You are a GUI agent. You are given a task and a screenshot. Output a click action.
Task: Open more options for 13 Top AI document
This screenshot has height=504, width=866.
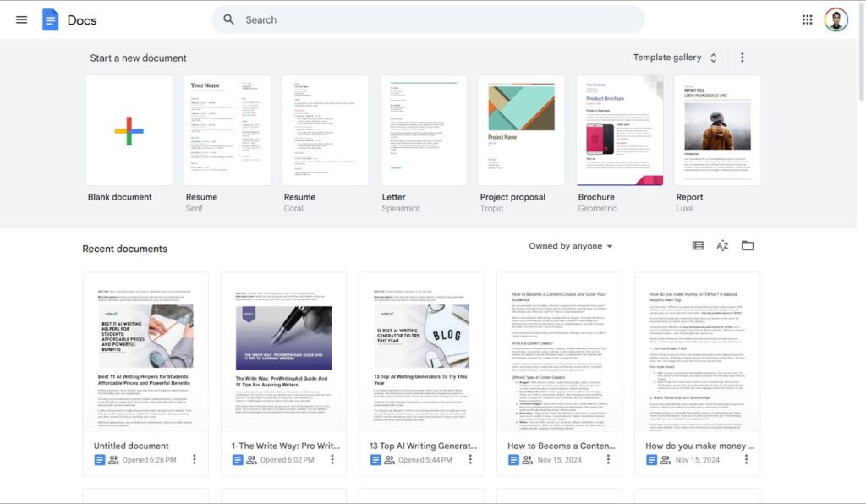coord(469,460)
